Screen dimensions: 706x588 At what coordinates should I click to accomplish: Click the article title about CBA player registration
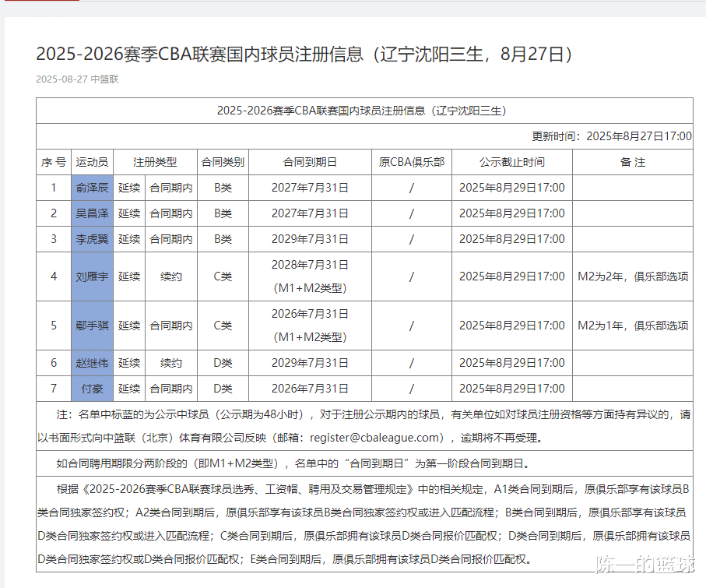(x=304, y=54)
